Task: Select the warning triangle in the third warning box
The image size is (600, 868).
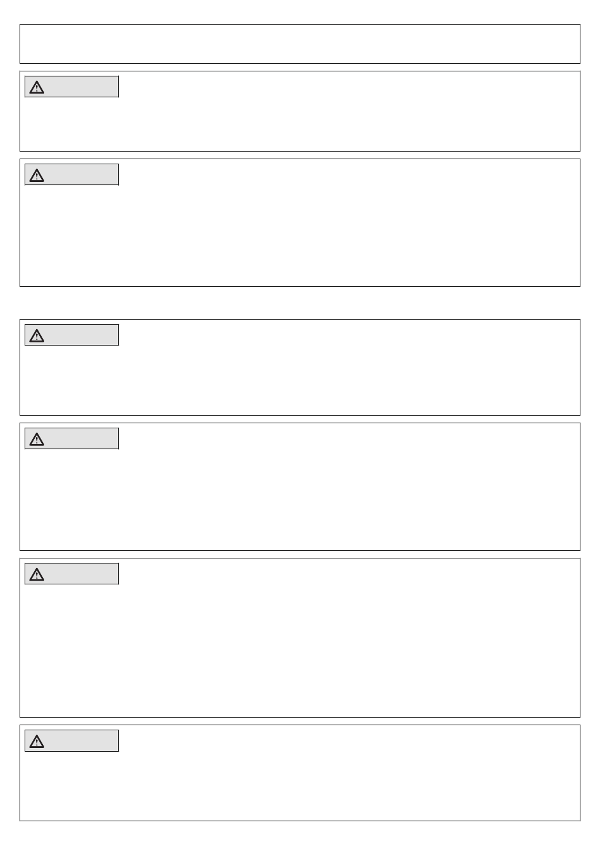Action: (37, 335)
